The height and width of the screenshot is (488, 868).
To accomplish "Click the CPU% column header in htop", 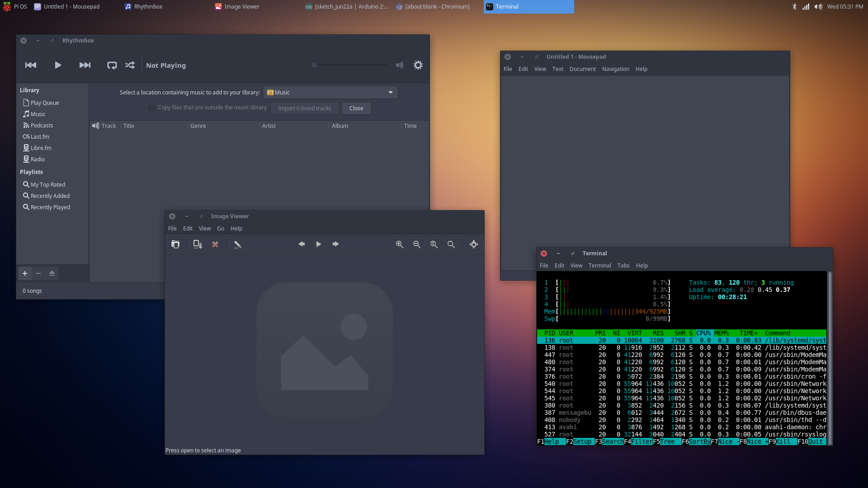I will (x=703, y=333).
